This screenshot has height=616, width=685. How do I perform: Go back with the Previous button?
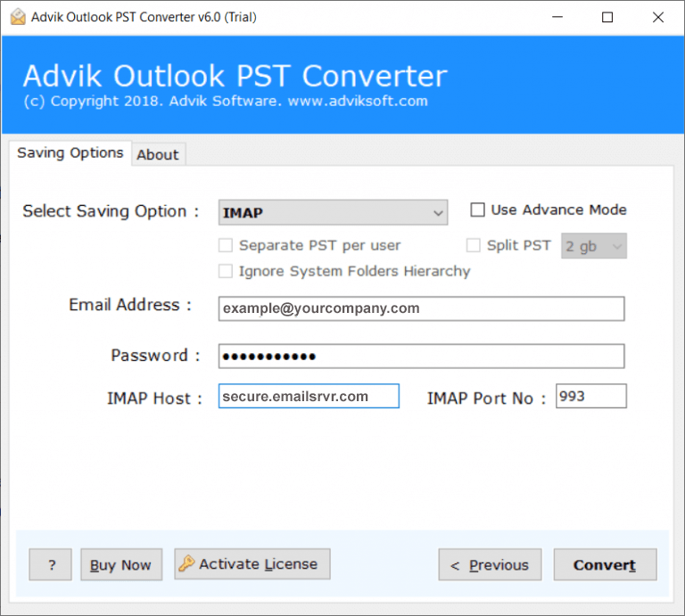tap(491, 564)
